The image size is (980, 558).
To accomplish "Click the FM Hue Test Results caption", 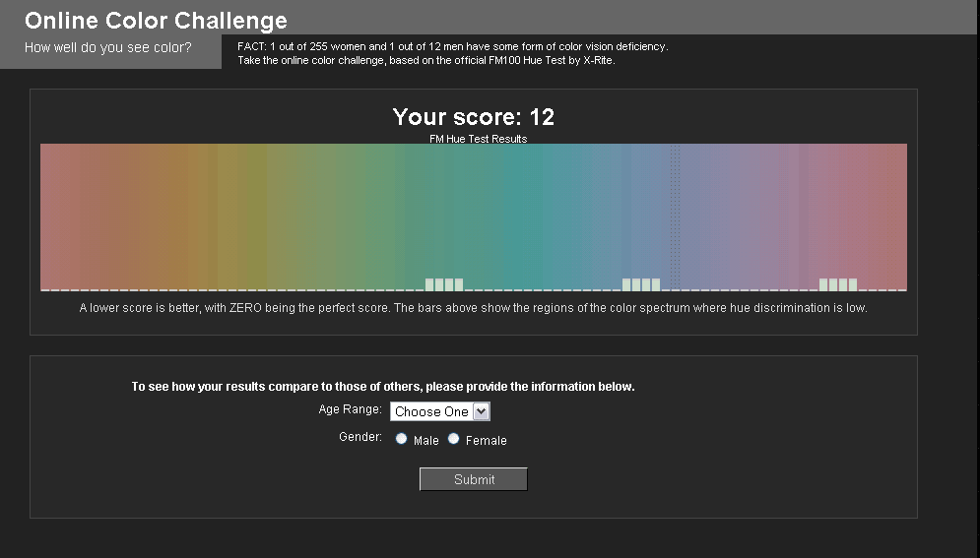I will (x=478, y=139).
